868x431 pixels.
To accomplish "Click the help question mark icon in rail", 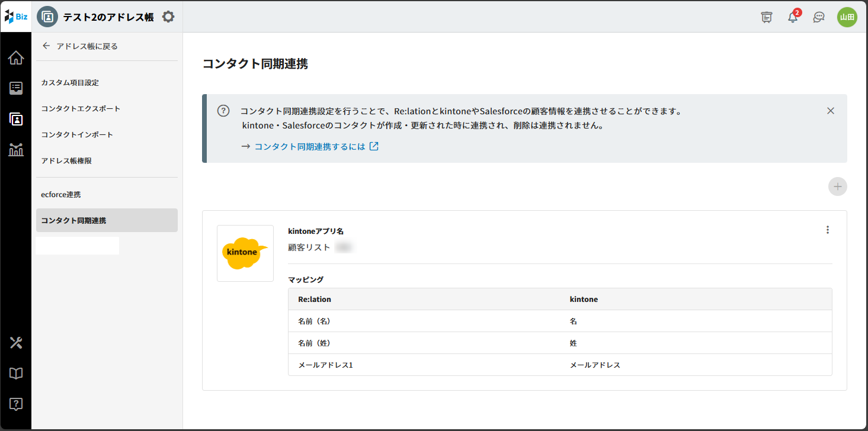I will [x=16, y=404].
